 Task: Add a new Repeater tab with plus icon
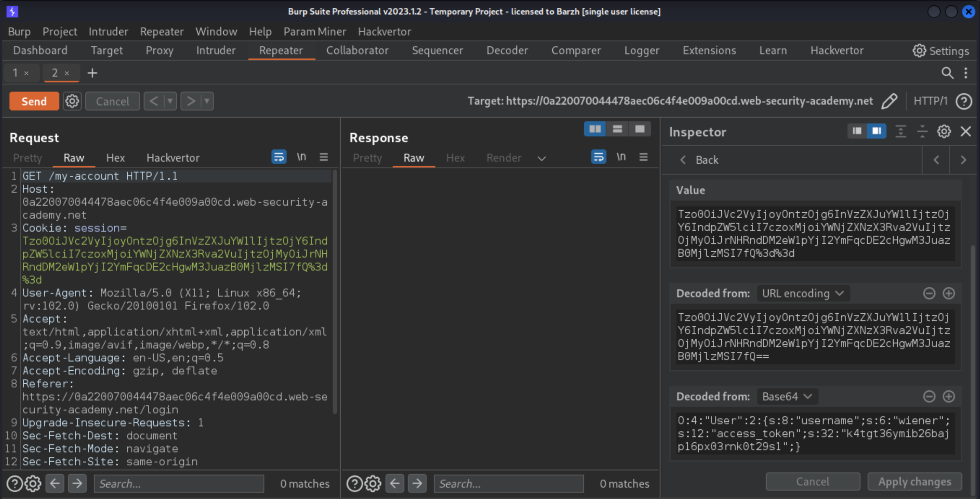[92, 73]
